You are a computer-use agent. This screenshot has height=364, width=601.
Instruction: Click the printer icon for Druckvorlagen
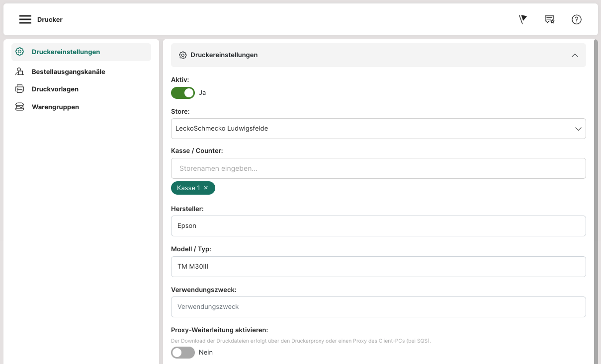(20, 89)
